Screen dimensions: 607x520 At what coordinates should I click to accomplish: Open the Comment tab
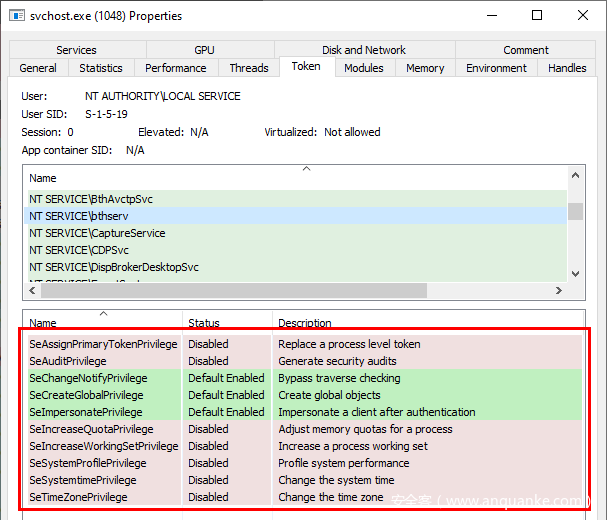[526, 50]
